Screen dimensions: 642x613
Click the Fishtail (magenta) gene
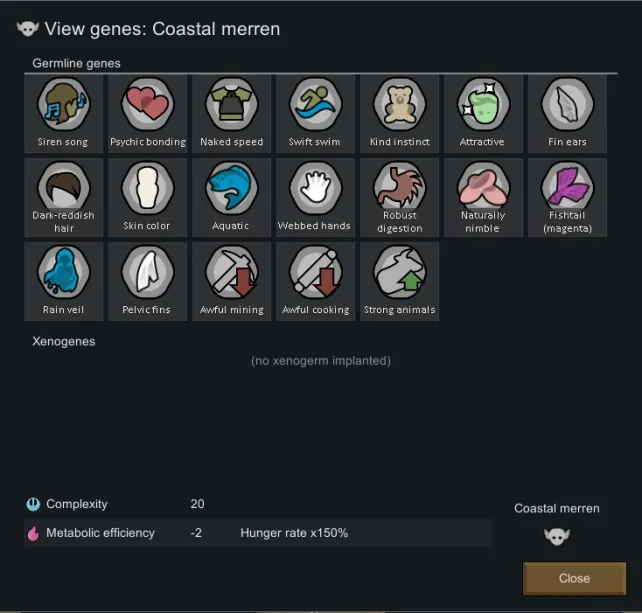[x=567, y=197]
